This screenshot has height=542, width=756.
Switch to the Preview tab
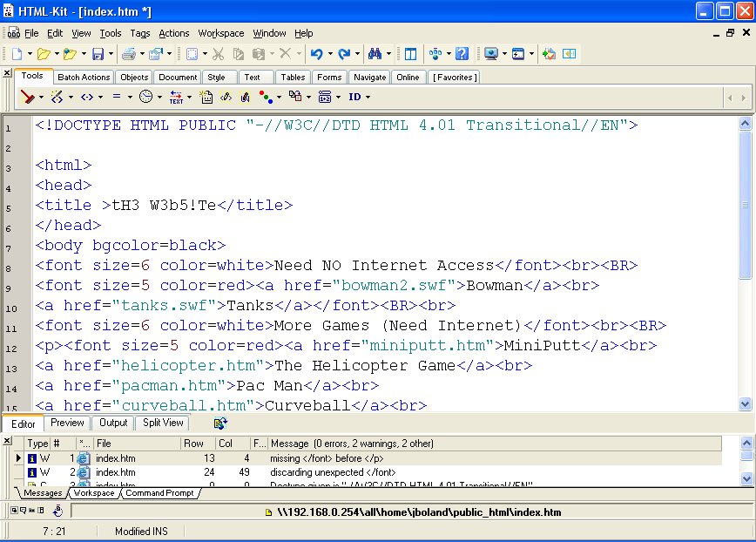pyautogui.click(x=67, y=423)
